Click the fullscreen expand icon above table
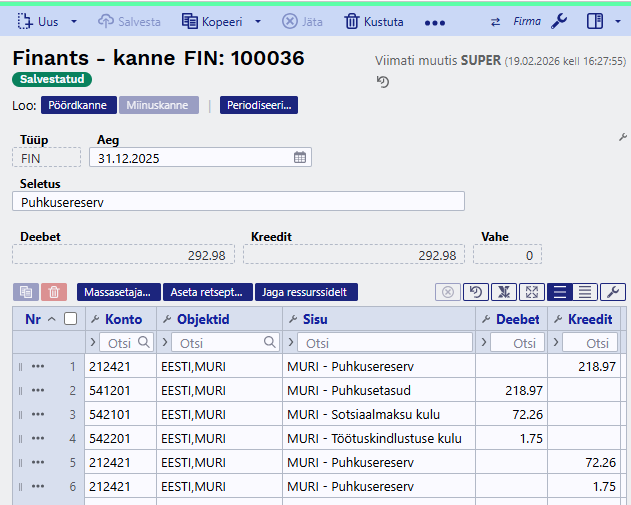 pyautogui.click(x=531, y=292)
